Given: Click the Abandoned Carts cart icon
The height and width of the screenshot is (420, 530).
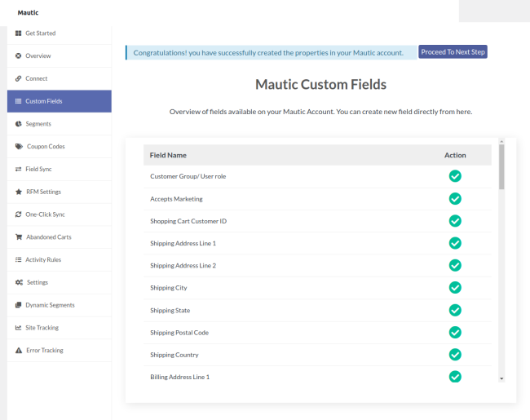Looking at the screenshot, I should pos(18,237).
